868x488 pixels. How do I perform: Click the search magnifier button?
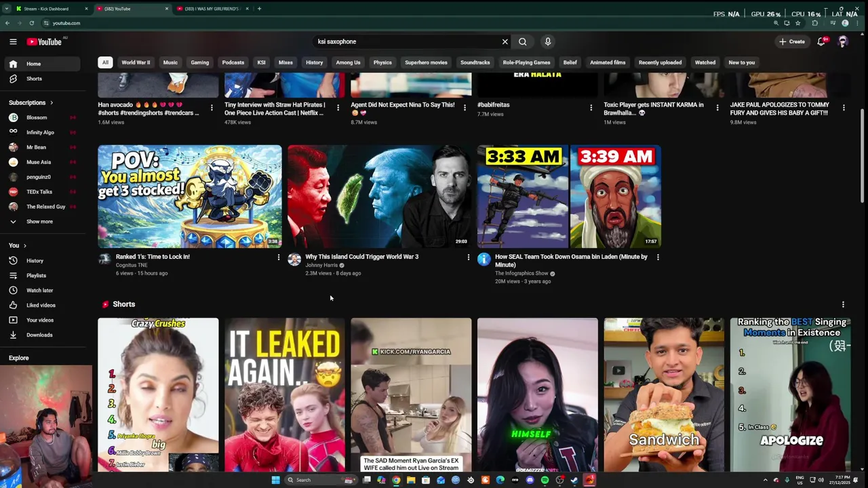[522, 41]
